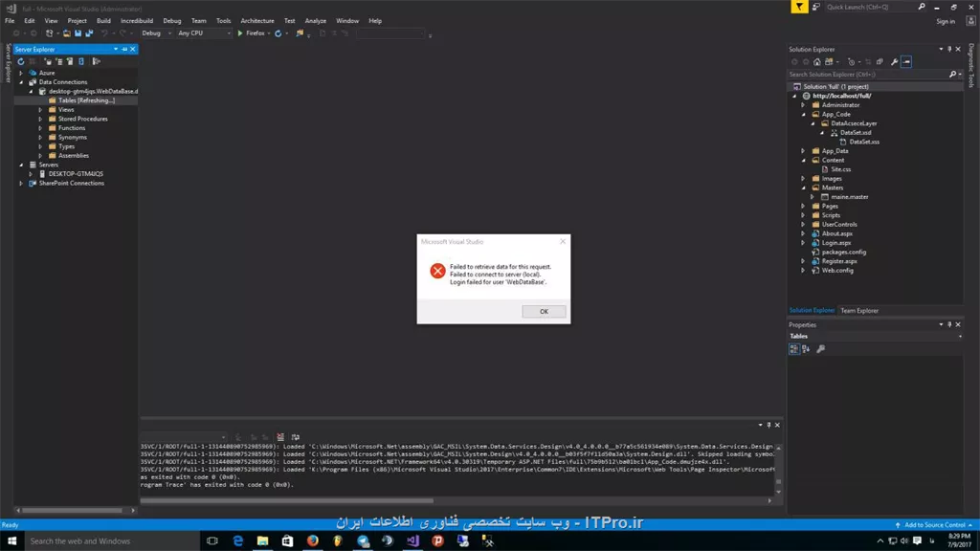
Task: Switch to the Team Explorer tab
Action: pyautogui.click(x=859, y=311)
